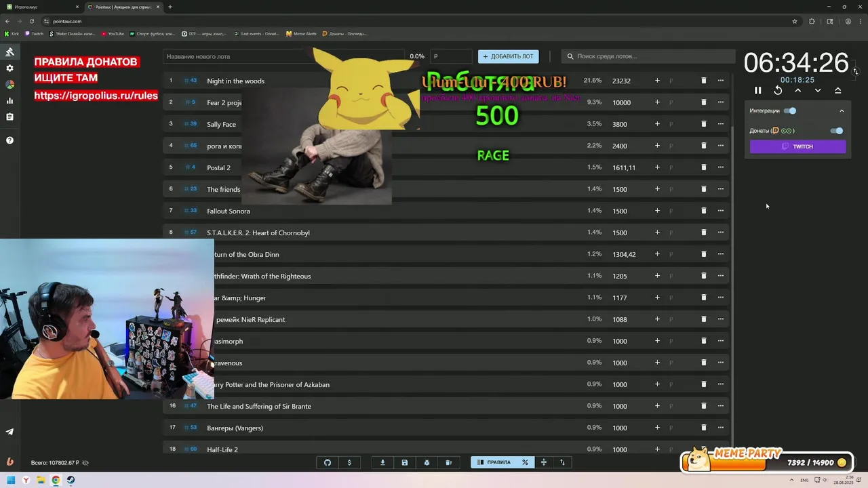The width and height of the screenshot is (868, 488).
Task: Pause the auction timer
Action: coord(758,90)
